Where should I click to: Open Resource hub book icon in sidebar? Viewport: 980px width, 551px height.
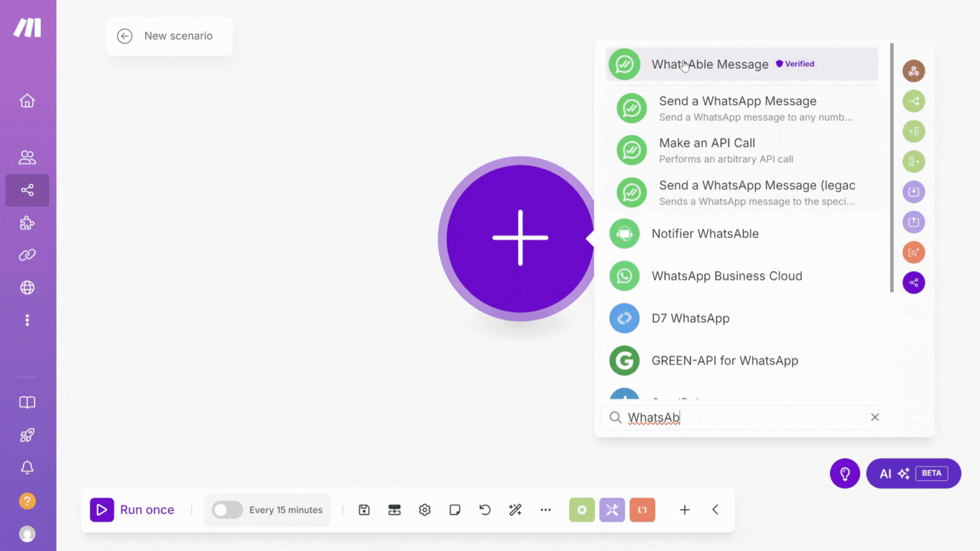[27, 402]
